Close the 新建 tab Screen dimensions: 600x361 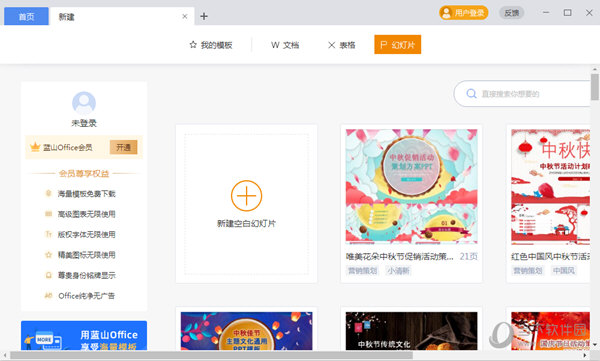click(185, 16)
